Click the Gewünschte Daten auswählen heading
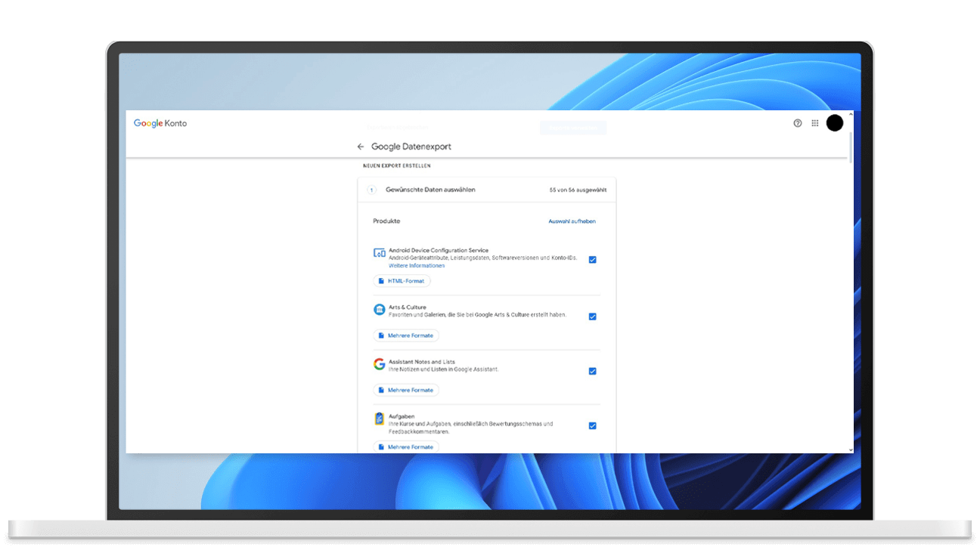Screen dimensions: 980x547 tap(430, 190)
